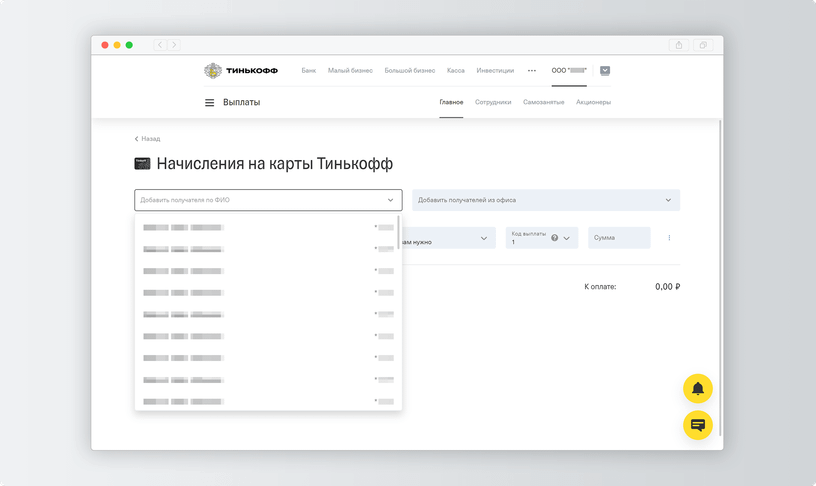Image resolution: width=816 pixels, height=486 pixels.
Task: Click the Добавить получателя по ФИО search field
Action: click(268, 200)
